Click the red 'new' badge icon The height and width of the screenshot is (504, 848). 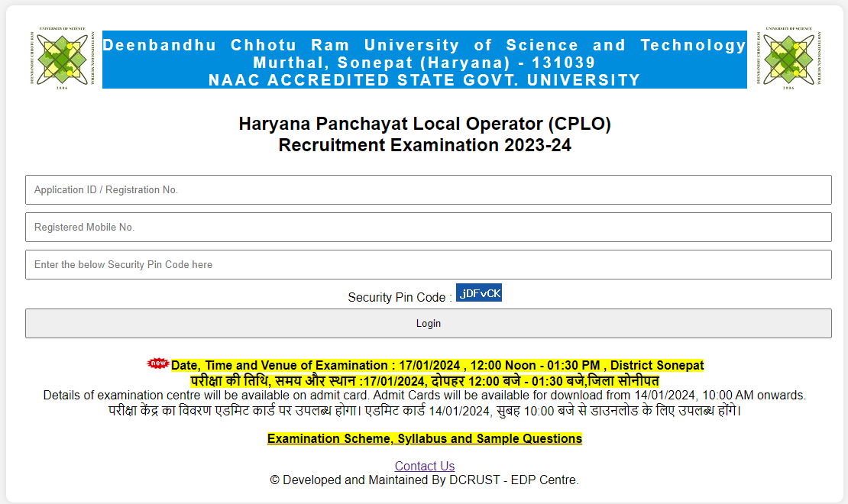pos(158,363)
